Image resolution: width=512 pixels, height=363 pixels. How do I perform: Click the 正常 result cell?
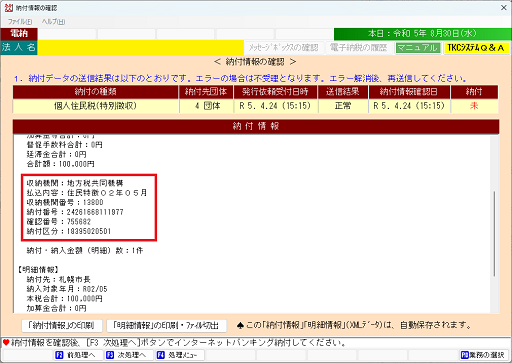pyautogui.click(x=343, y=106)
